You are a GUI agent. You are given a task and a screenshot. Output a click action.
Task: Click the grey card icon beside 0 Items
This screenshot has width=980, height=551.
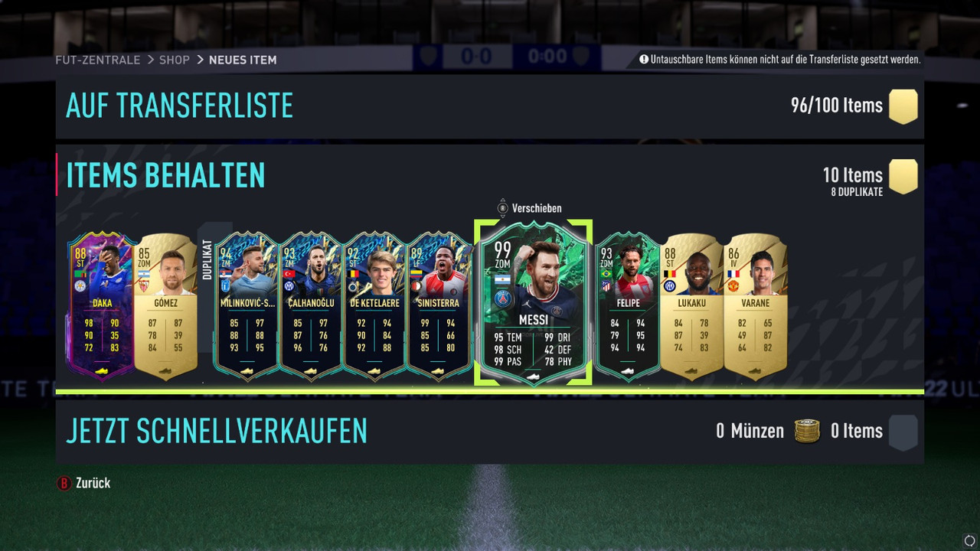tap(903, 432)
